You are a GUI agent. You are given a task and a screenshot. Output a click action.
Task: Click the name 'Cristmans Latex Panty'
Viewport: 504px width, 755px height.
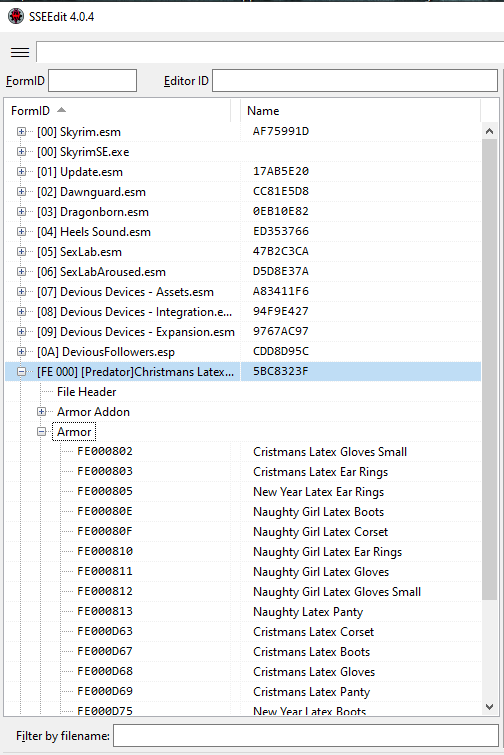(x=311, y=692)
